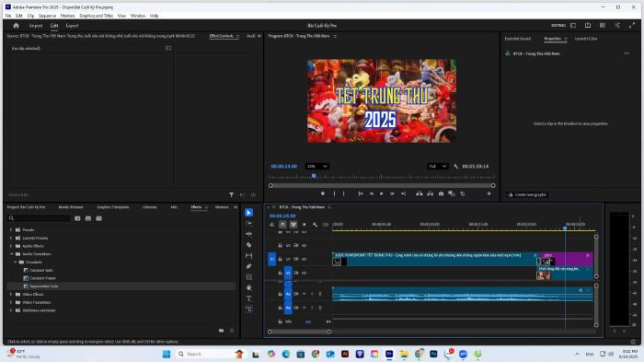Step forward one frame in Program monitor
This screenshot has height=362, width=644.
pos(392,193)
